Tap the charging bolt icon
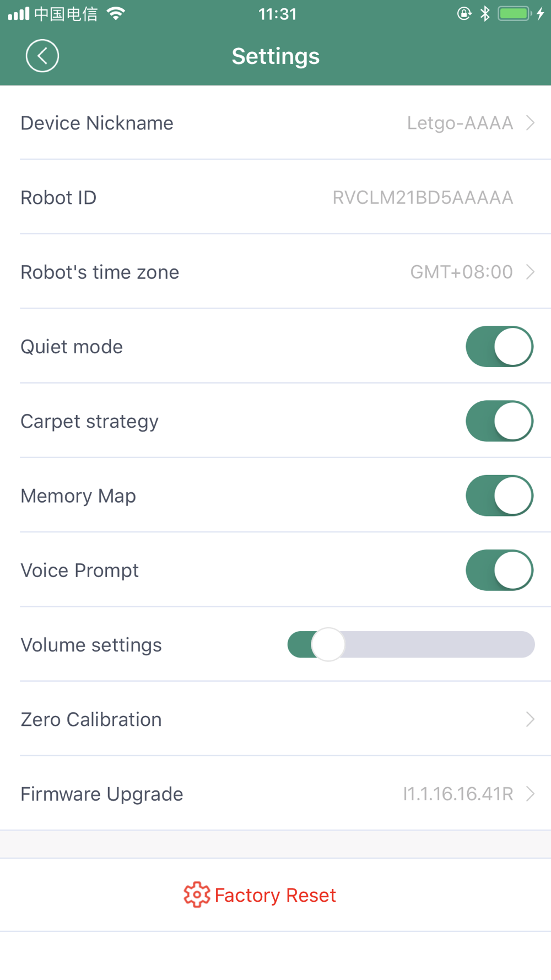The width and height of the screenshot is (551, 980). (x=541, y=13)
